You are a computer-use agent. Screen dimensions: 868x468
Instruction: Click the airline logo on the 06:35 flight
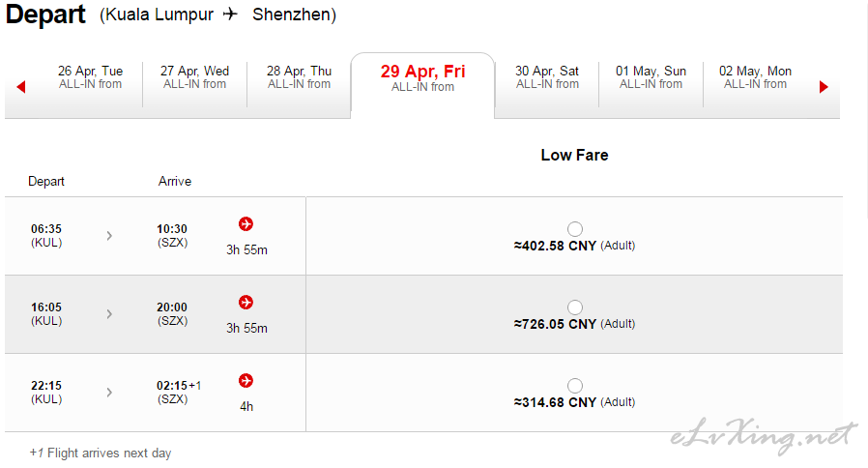point(246,223)
